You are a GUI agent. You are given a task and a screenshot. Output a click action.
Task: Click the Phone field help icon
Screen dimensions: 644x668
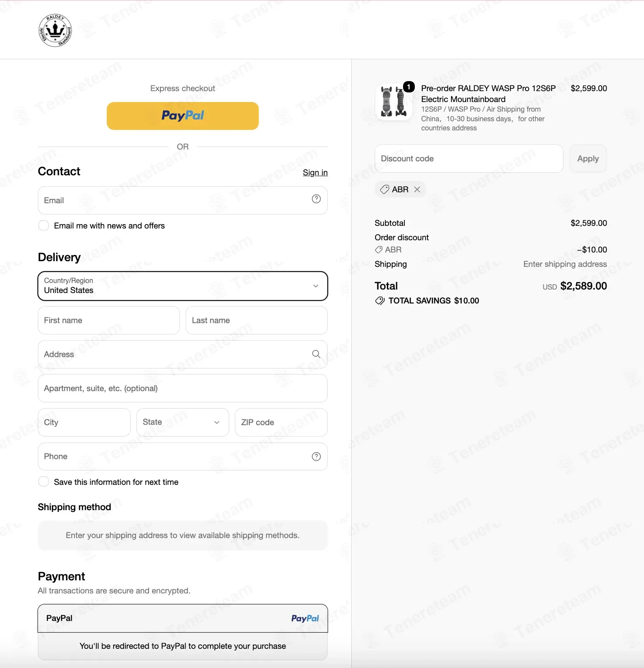[x=316, y=456]
